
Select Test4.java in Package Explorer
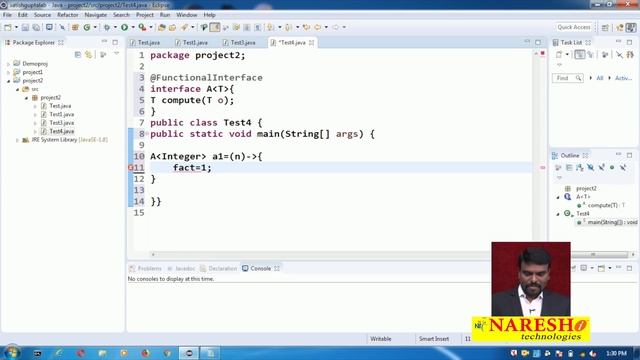[x=62, y=131]
